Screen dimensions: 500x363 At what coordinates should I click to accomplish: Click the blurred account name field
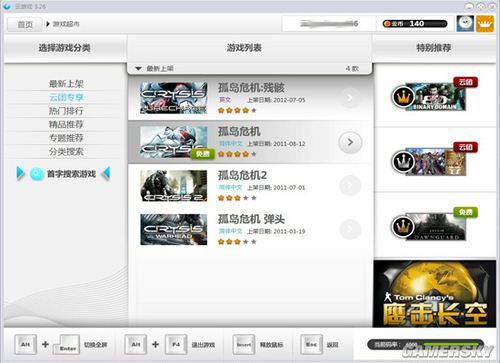[328, 24]
